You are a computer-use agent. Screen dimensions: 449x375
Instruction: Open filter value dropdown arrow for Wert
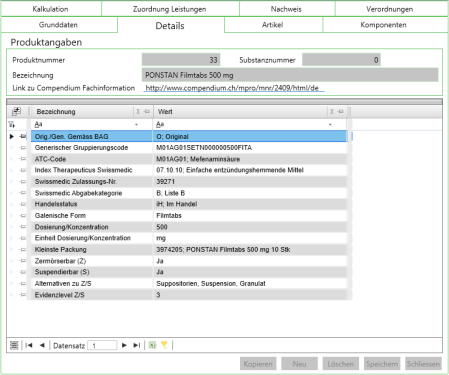[330, 125]
